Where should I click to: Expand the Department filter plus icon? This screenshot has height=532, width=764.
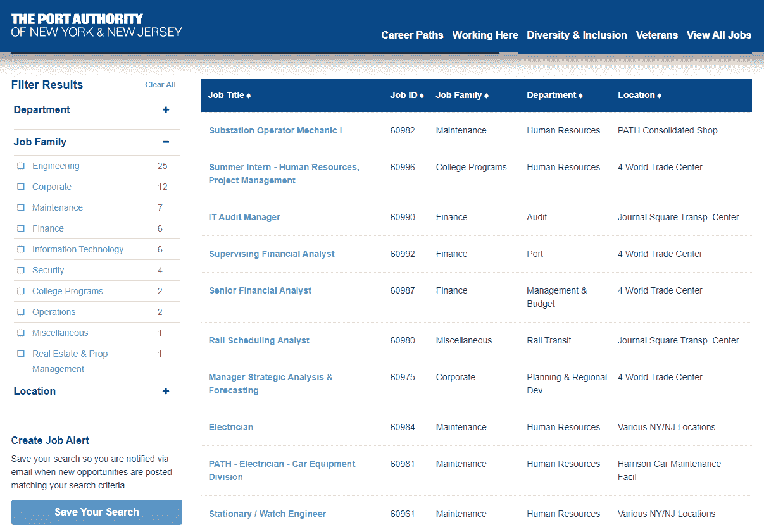(x=166, y=109)
